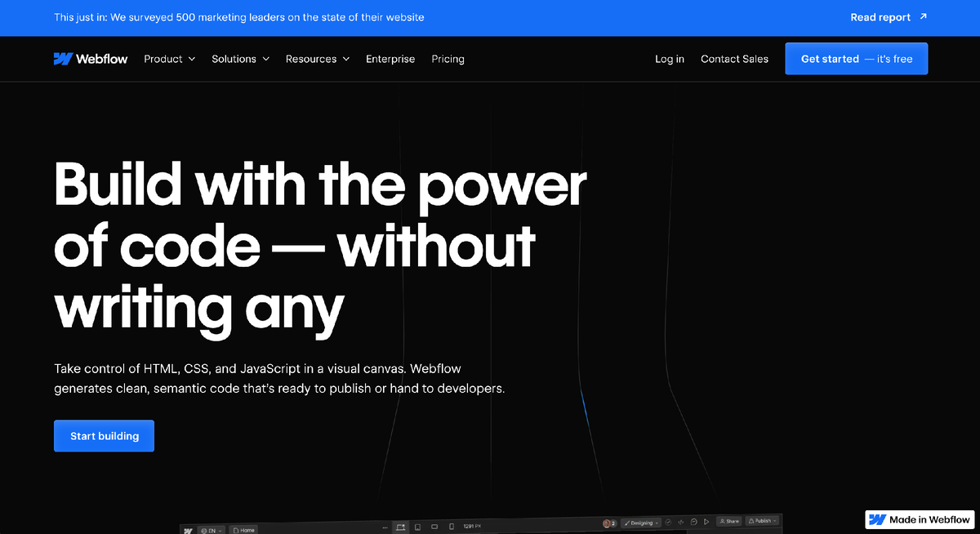Click the headline Build with the power of code
Image resolution: width=980 pixels, height=534 pixels.
pos(320,246)
